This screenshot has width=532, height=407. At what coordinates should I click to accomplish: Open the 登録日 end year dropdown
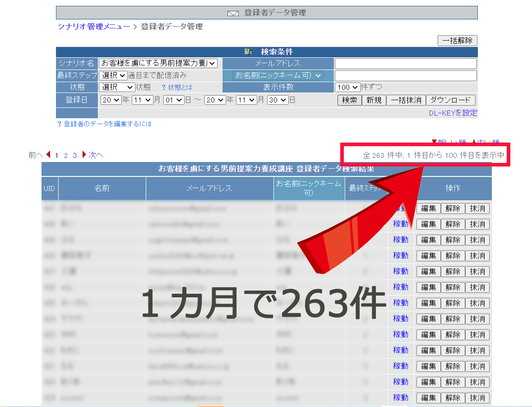click(x=215, y=100)
